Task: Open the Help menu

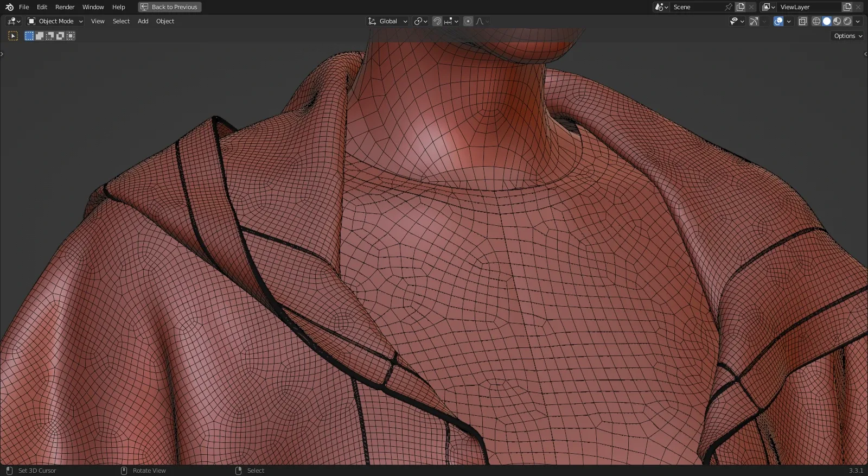Action: pos(118,7)
